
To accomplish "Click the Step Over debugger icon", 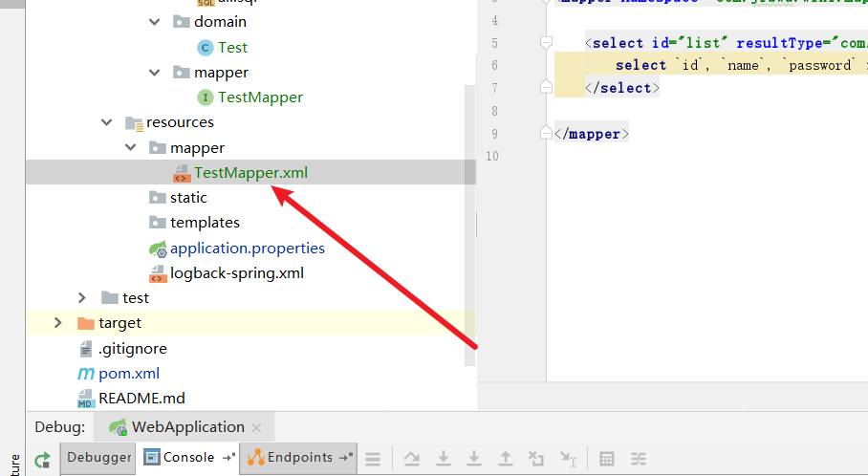I will tap(412, 459).
